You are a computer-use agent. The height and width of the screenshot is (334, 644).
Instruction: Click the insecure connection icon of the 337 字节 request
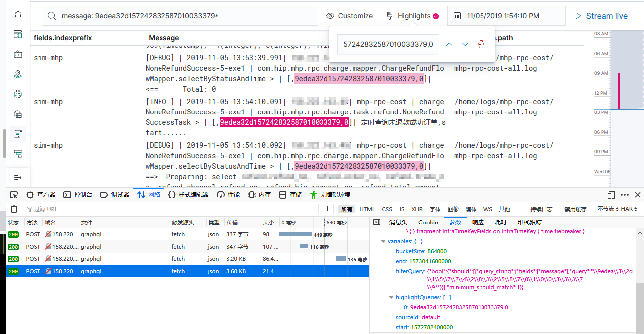48,234
